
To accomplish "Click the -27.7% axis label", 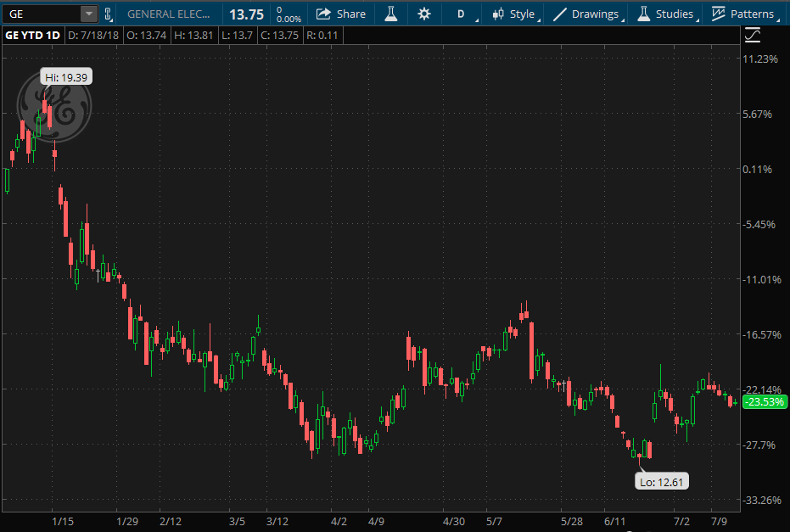I will (x=759, y=445).
